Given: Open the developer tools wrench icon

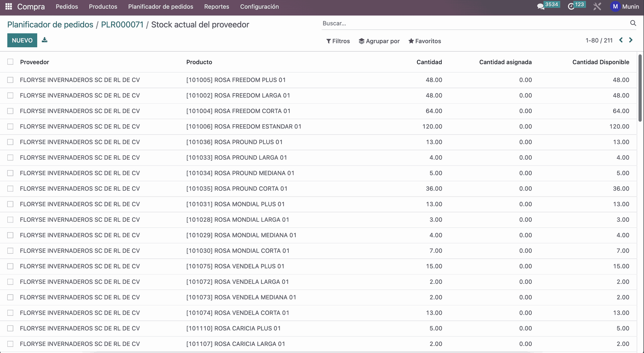Looking at the screenshot, I should 597,6.
